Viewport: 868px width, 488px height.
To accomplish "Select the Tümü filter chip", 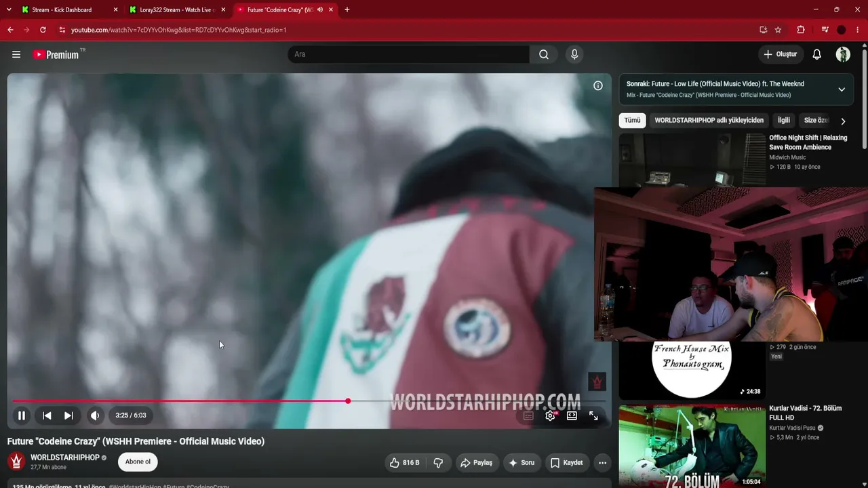I will (632, 121).
